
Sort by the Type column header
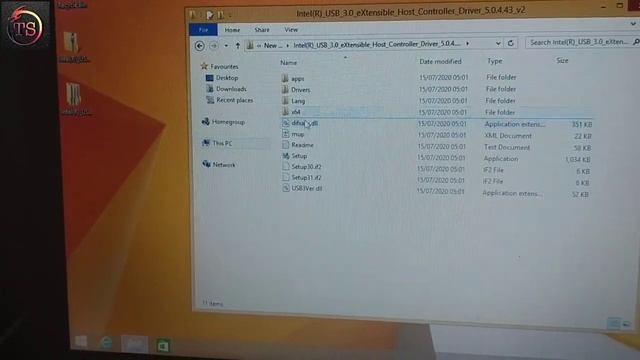(x=495, y=61)
